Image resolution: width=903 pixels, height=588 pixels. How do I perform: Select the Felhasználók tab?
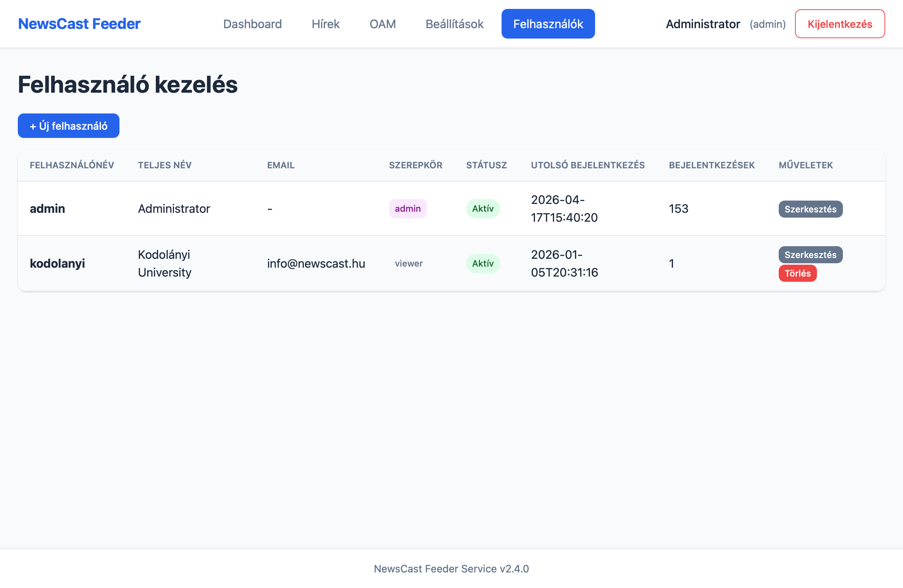click(548, 24)
